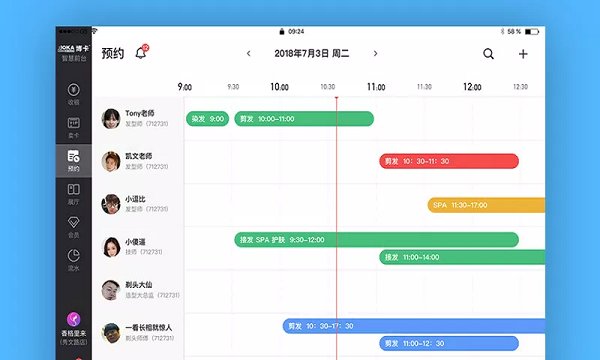Open the 展厅 showroom section
This screenshot has width=600, height=360.
(73, 194)
